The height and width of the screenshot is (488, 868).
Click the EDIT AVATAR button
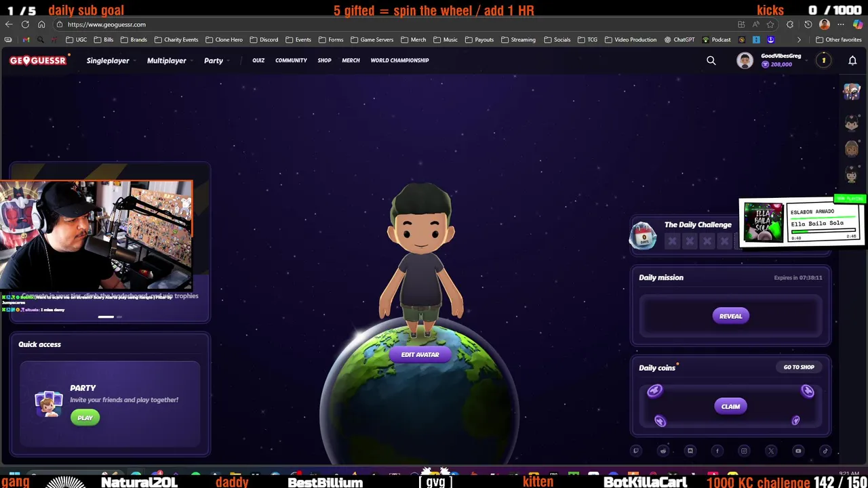pos(420,354)
